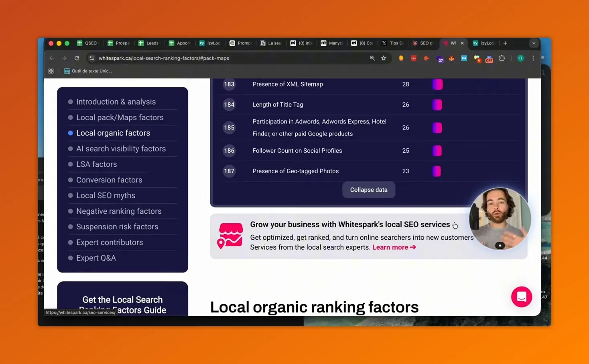589x364 pixels.
Task: Open the Chrome extensions puzzle icon
Action: [502, 58]
